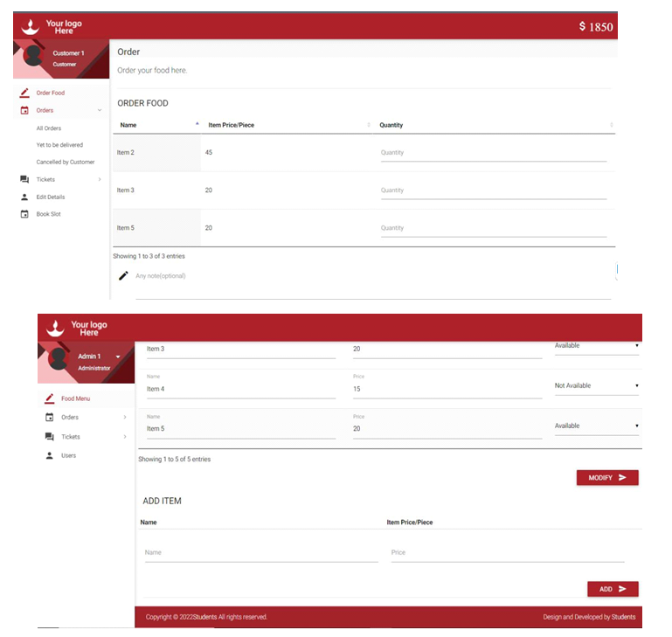Screen dimensions: 672x637
Task: Edit the Item 5 price field showing 20
Action: click(447, 429)
